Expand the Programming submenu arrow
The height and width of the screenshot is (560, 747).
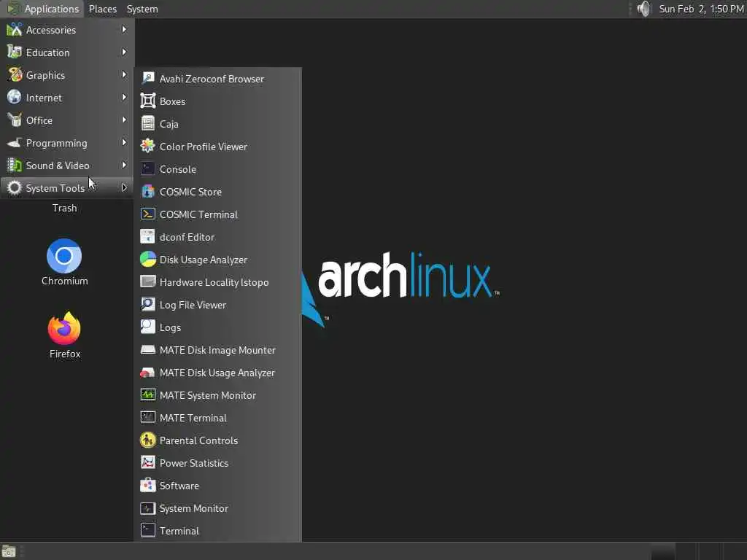click(124, 142)
